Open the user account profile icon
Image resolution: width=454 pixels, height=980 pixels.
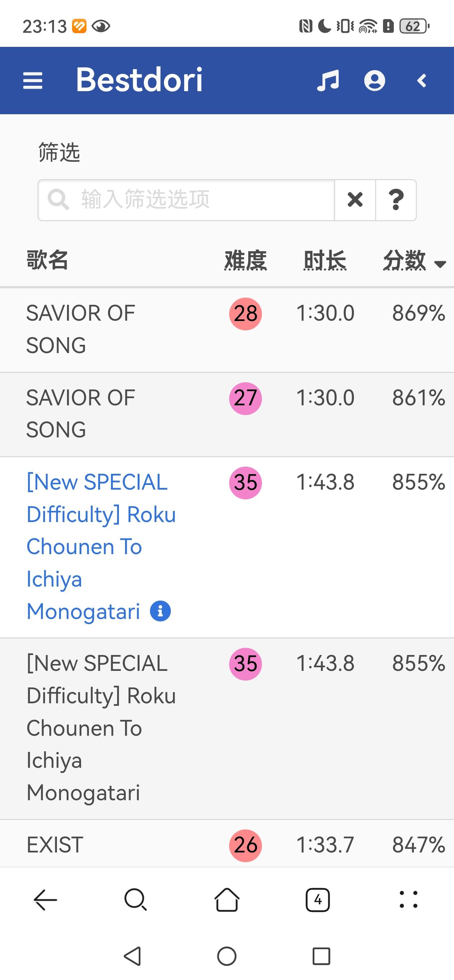click(374, 81)
